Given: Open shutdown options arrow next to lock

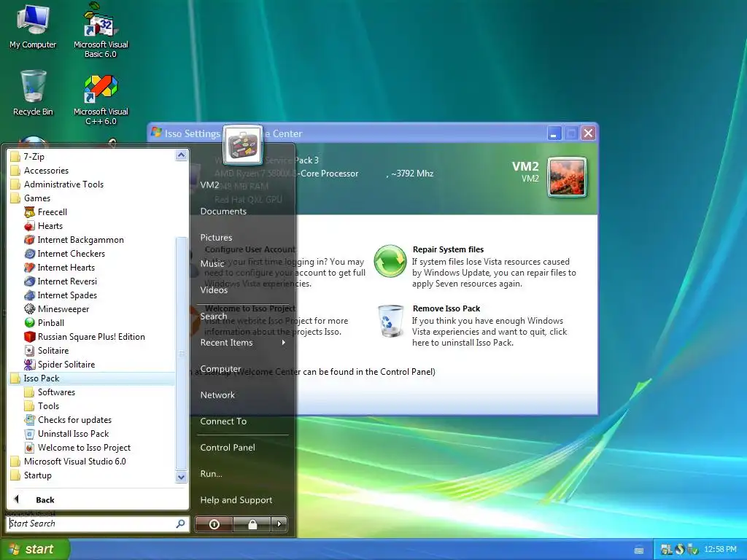Looking at the screenshot, I should (x=279, y=524).
